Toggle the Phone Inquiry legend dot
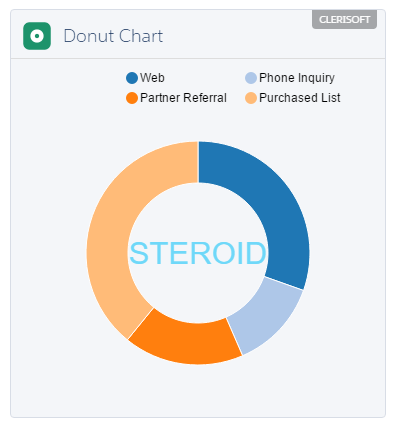Image resolution: width=401 pixels, height=426 pixels. coord(251,78)
